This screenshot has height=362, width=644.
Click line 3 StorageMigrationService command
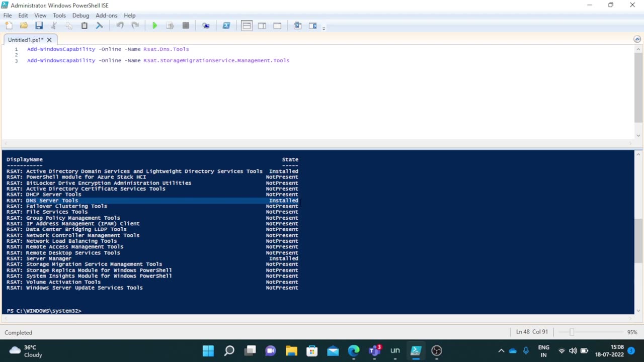click(x=158, y=60)
